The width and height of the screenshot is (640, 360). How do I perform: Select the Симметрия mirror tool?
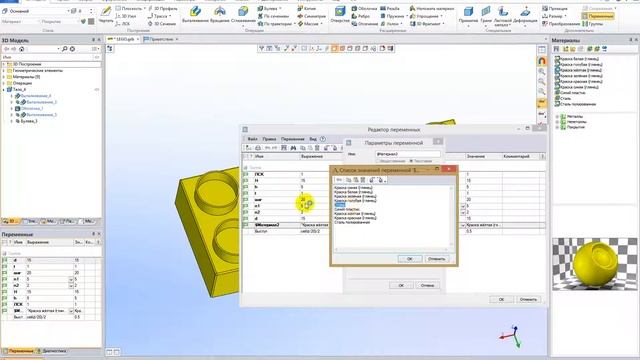pyautogui.click(x=311, y=16)
